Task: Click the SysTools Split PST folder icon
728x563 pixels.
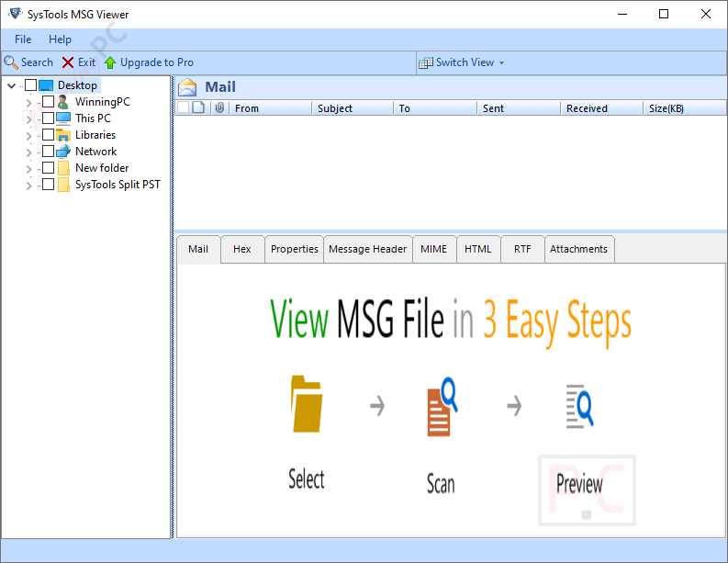Action: (63, 185)
